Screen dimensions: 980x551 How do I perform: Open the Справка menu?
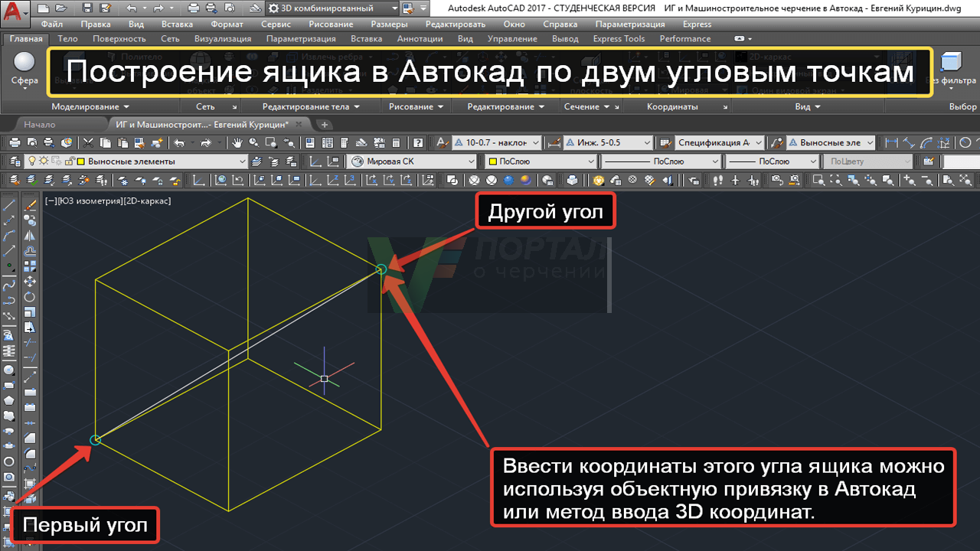(560, 24)
